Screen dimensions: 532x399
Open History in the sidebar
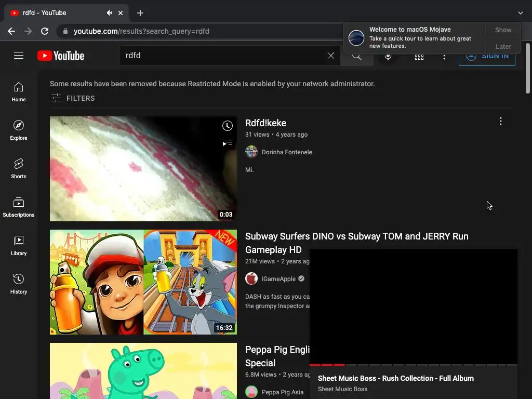tap(19, 284)
